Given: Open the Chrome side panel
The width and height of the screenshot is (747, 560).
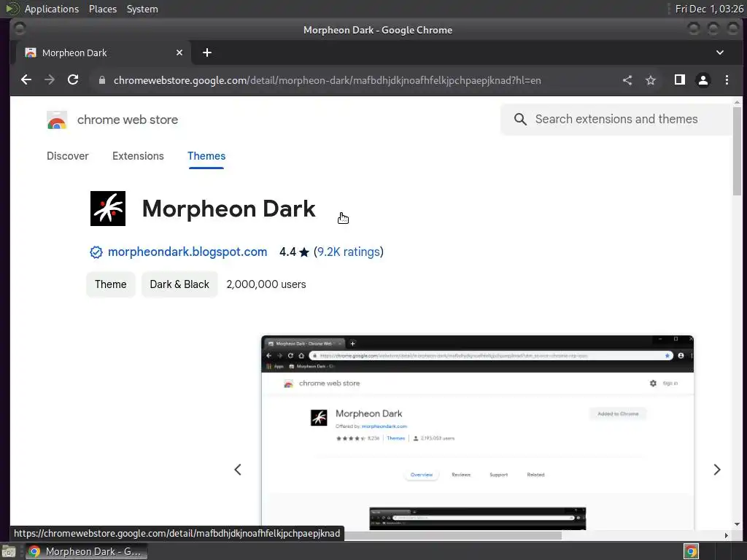Looking at the screenshot, I should (x=680, y=80).
